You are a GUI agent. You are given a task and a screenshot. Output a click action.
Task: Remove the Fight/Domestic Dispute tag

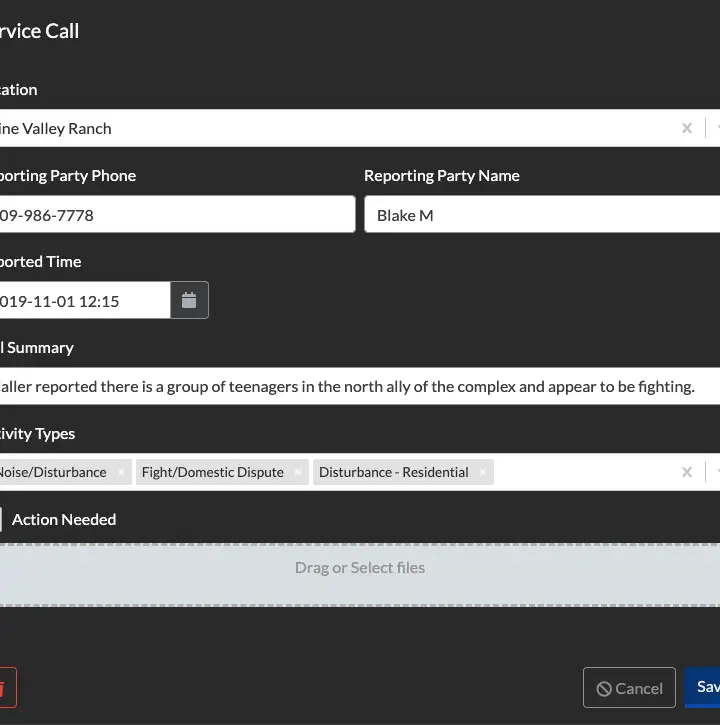[x=298, y=472]
